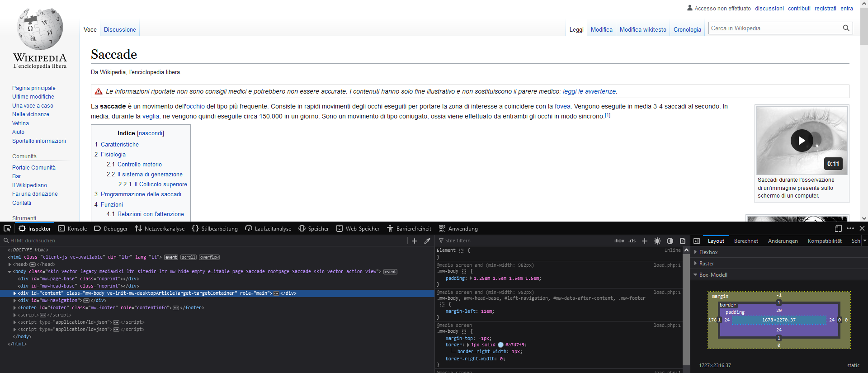This screenshot has height=373, width=868.
Task: Open the Discussione page tab
Action: pos(120,29)
